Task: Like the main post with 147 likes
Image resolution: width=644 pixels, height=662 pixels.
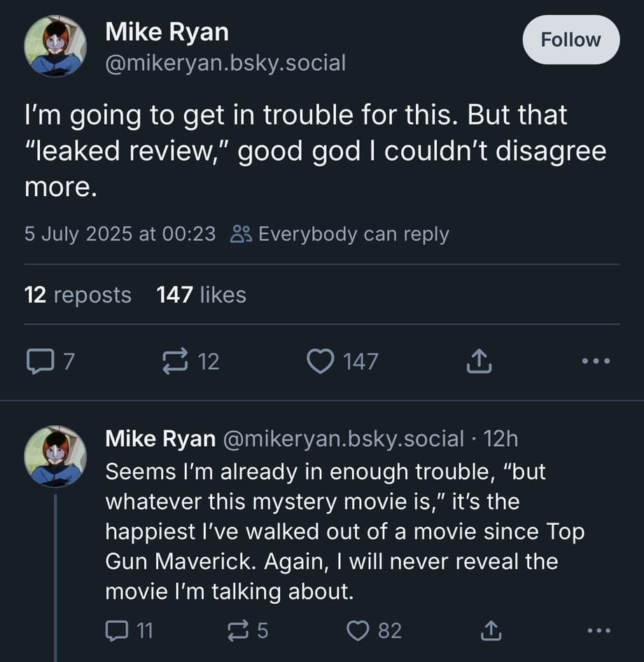Action: coord(321,361)
